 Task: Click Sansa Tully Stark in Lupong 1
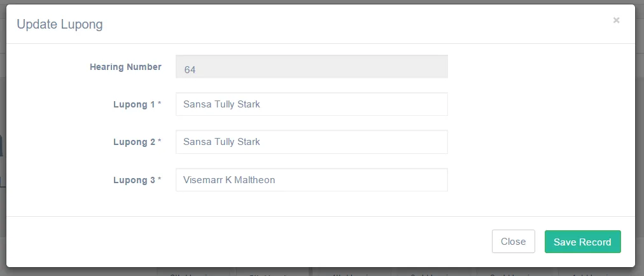tap(221, 104)
